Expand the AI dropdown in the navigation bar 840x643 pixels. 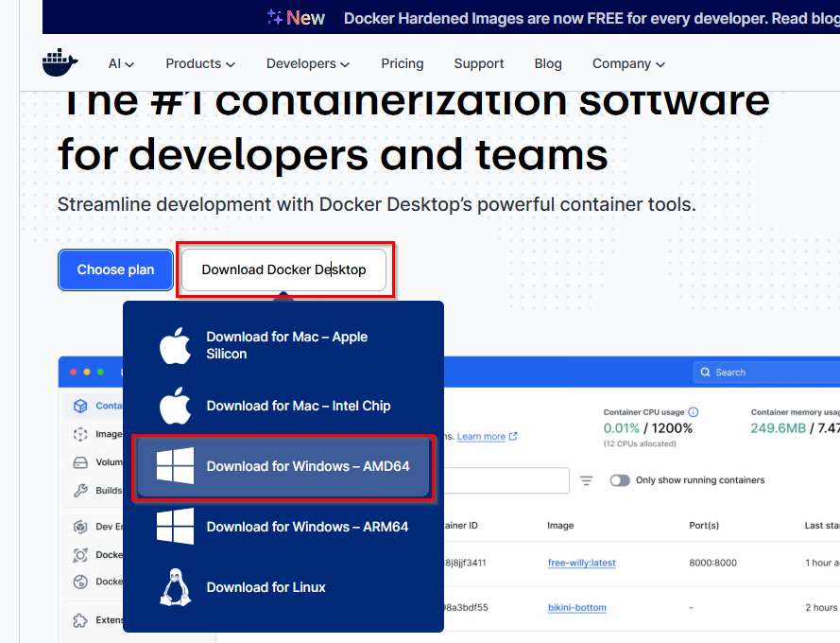(x=121, y=63)
